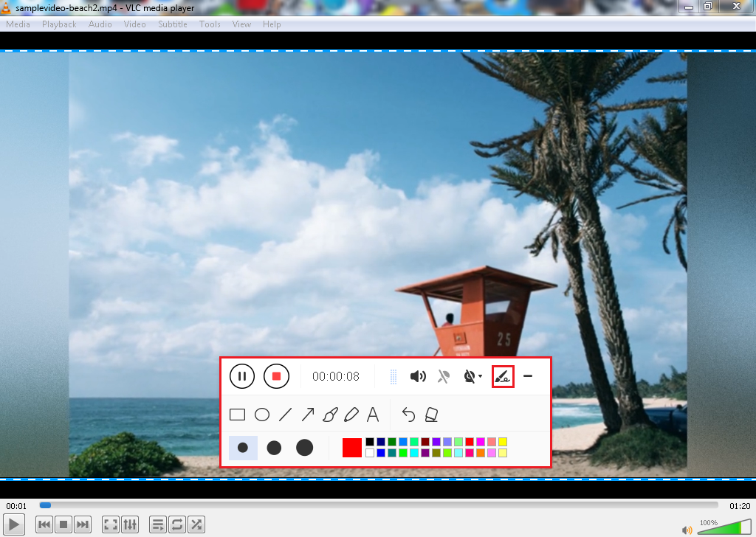
Task: Choose the largest brush size dot
Action: (x=304, y=448)
